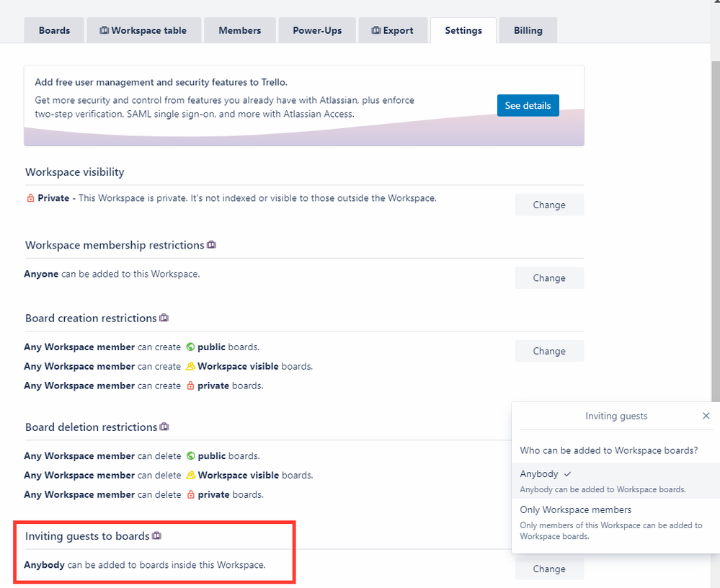Click the yellow people icon in the create Workspace visible boards row
This screenshot has height=588, width=720.
(190, 366)
